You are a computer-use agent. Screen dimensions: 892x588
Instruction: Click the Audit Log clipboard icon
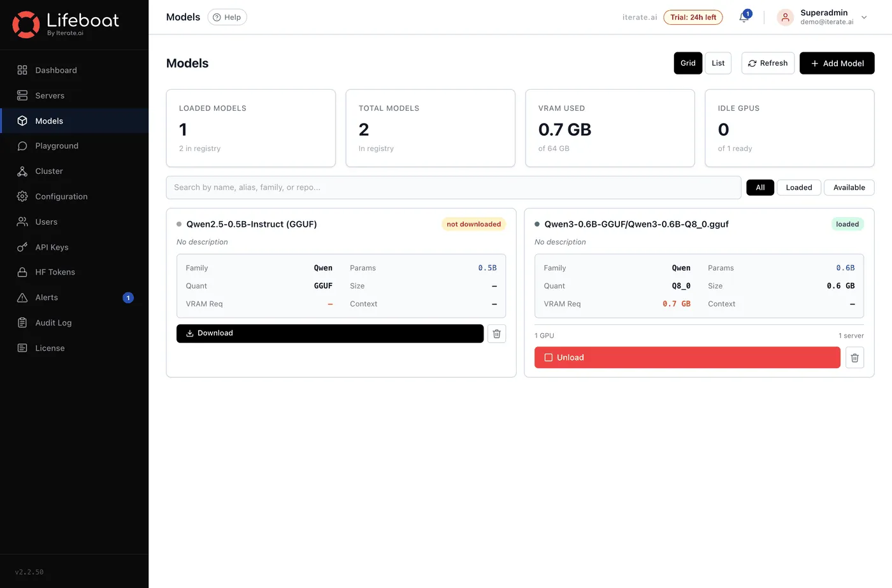coord(22,323)
